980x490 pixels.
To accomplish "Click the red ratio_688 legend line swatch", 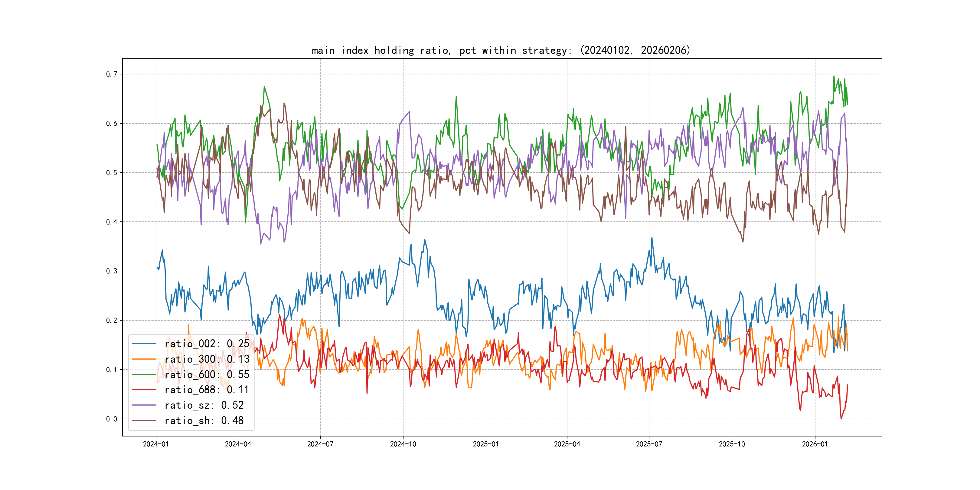I will click(x=144, y=390).
